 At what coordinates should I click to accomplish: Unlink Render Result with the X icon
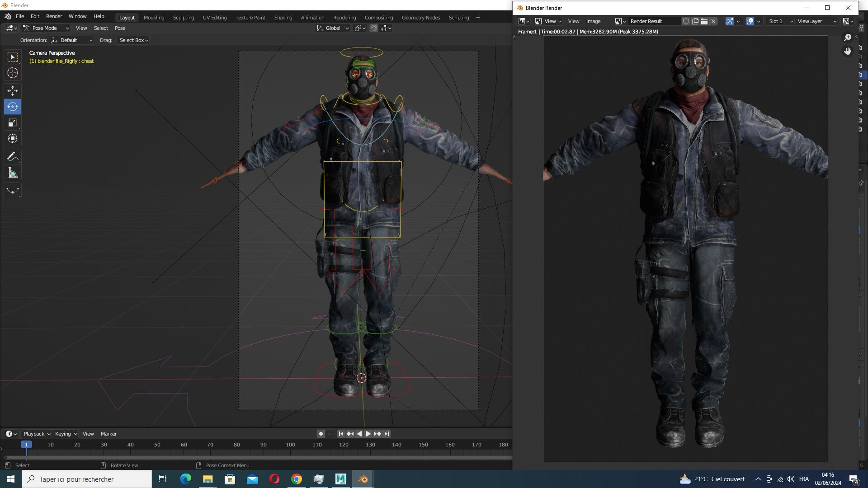click(x=713, y=21)
